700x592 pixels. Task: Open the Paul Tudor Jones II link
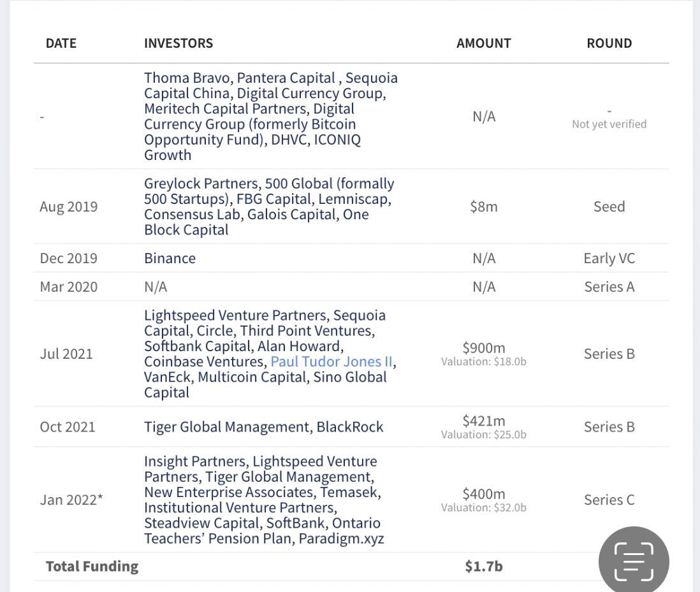click(x=332, y=362)
